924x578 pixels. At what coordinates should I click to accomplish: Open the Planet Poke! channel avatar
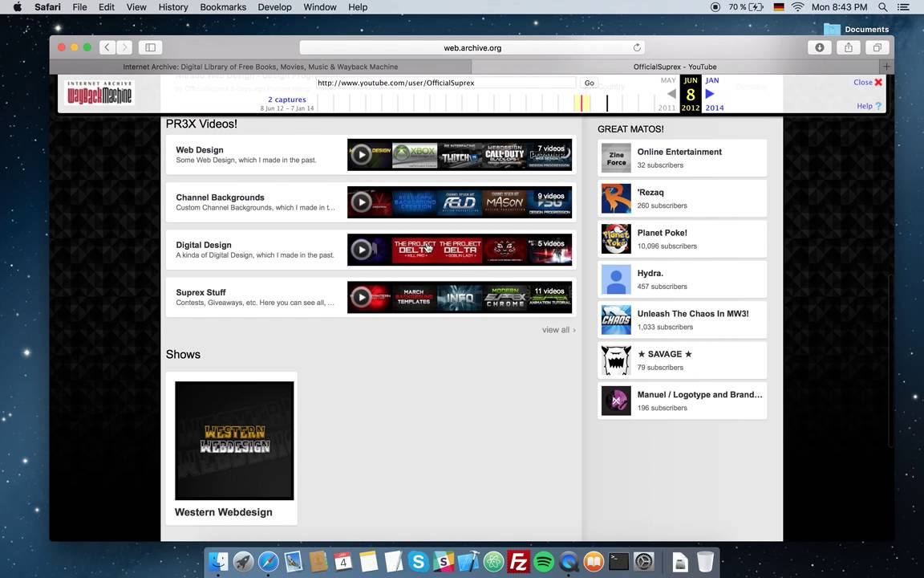616,239
